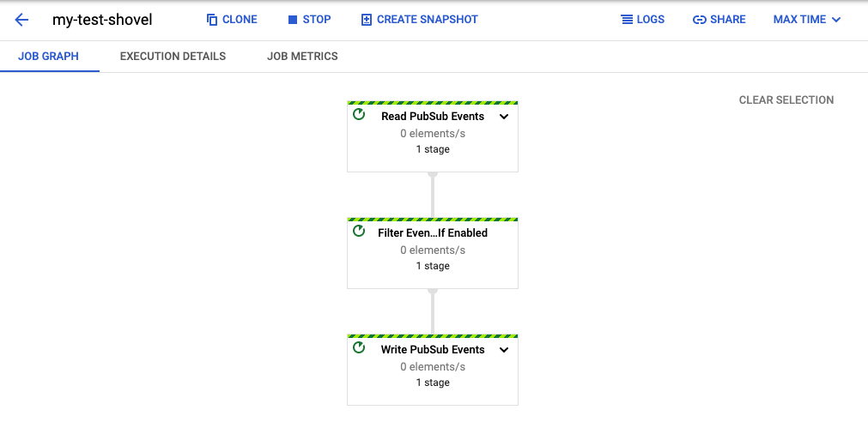Click the Stop button label
868x434 pixels.
click(317, 20)
